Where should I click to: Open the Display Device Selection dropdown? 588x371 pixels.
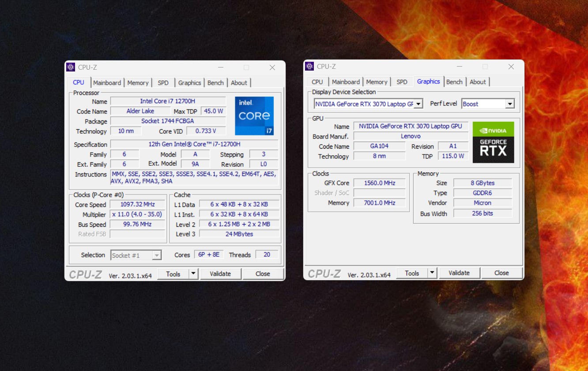418,104
